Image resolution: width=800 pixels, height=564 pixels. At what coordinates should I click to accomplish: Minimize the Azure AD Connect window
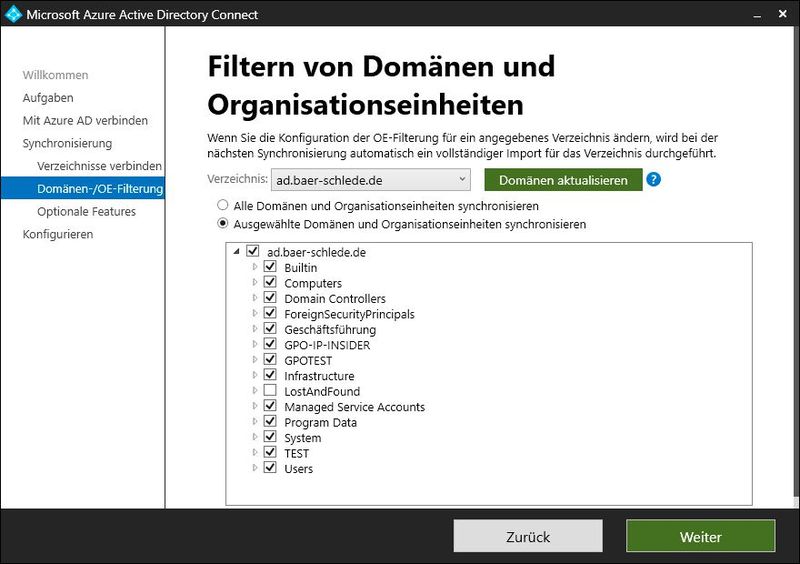[757, 15]
